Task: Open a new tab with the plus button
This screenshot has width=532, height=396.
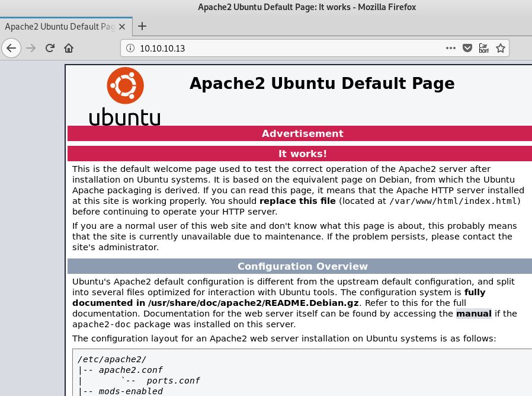Action: pyautogui.click(x=142, y=26)
